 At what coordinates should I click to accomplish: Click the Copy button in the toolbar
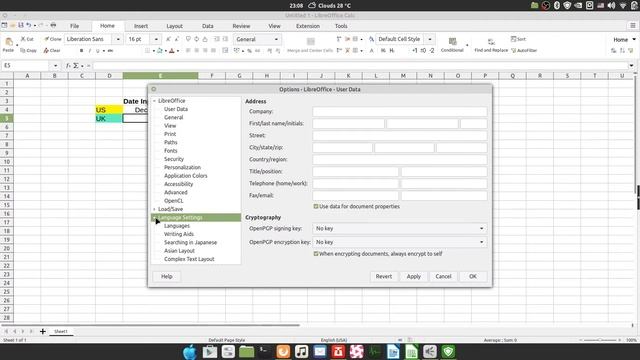(28, 51)
